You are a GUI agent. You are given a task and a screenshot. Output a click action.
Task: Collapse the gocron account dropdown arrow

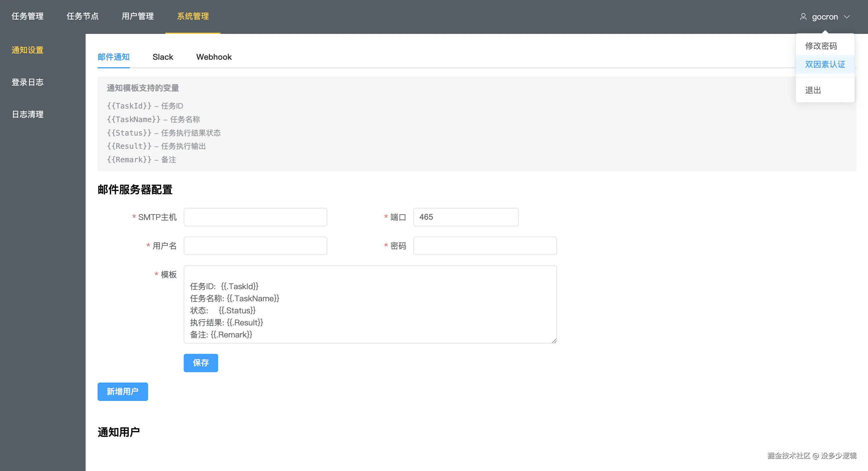point(847,17)
